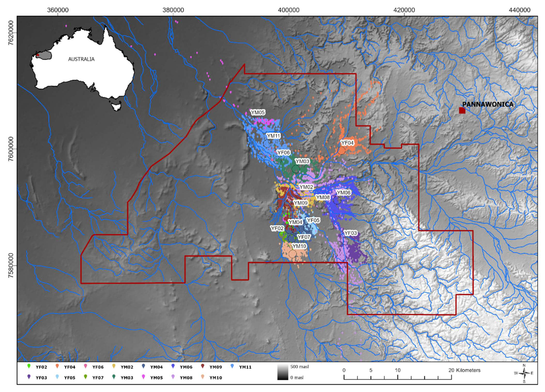545x392 pixels.
Task: Click the 20 Kilometers scale bar label
Action: coord(464,370)
